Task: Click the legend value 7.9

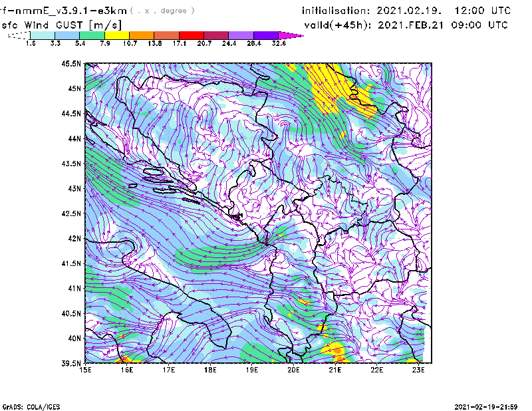Action: [105, 43]
